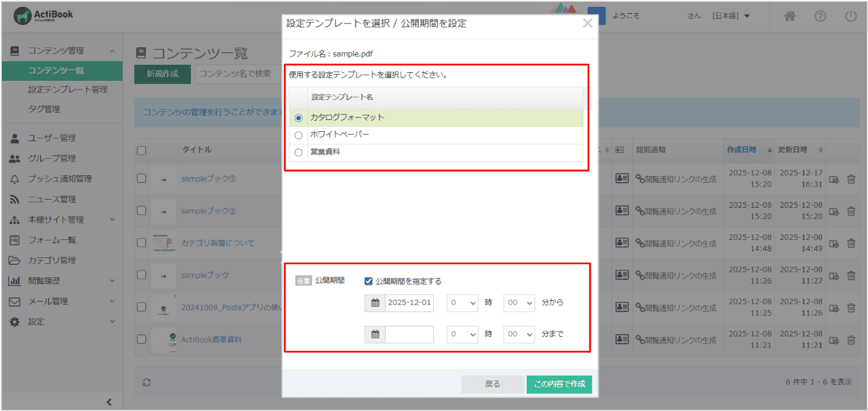Open the end minute dropdown
868x411 pixels.
[519, 335]
